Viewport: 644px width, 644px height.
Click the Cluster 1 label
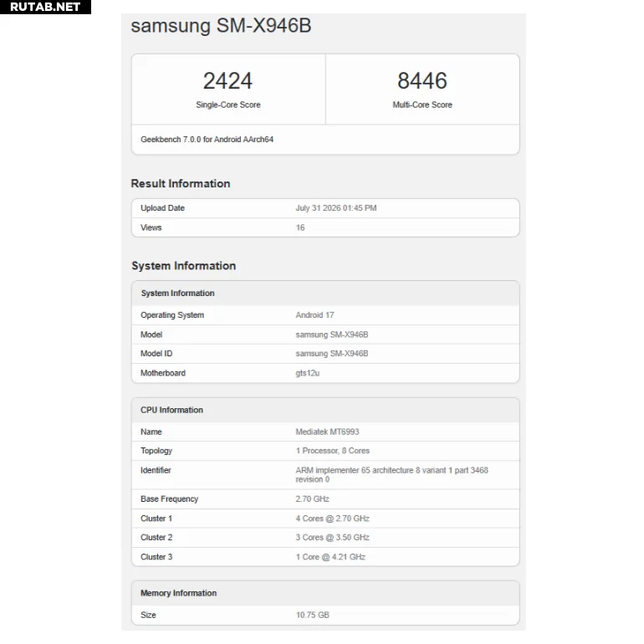(x=156, y=519)
